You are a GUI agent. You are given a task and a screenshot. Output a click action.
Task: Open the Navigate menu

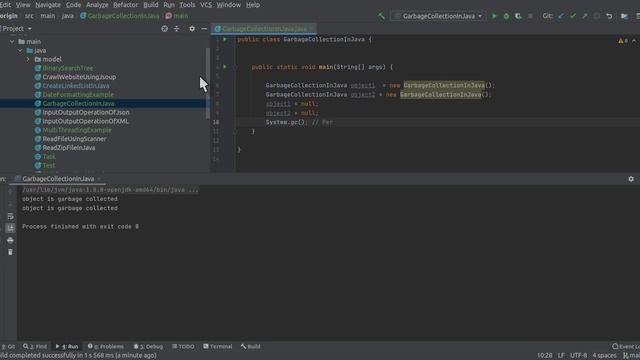pyautogui.click(x=48, y=5)
